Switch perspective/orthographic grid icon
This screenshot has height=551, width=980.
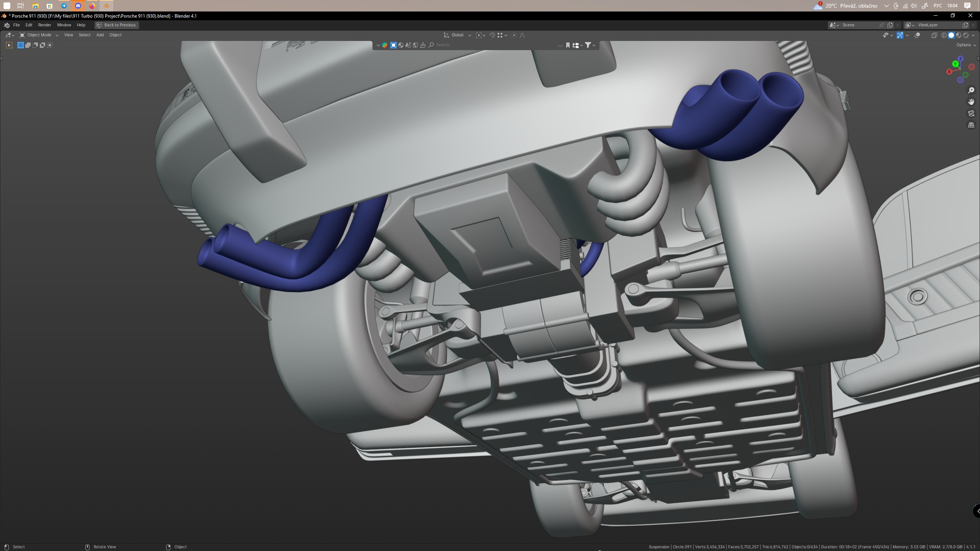coord(971,125)
